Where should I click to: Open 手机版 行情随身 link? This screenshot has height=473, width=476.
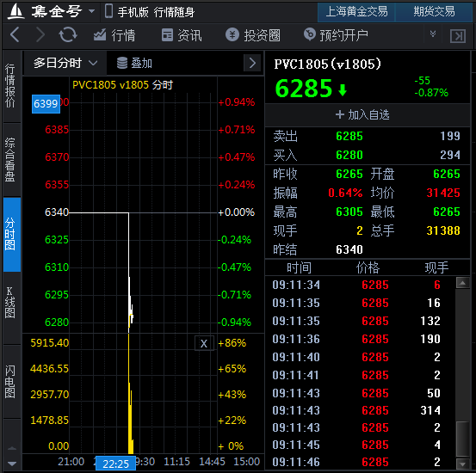[150, 12]
